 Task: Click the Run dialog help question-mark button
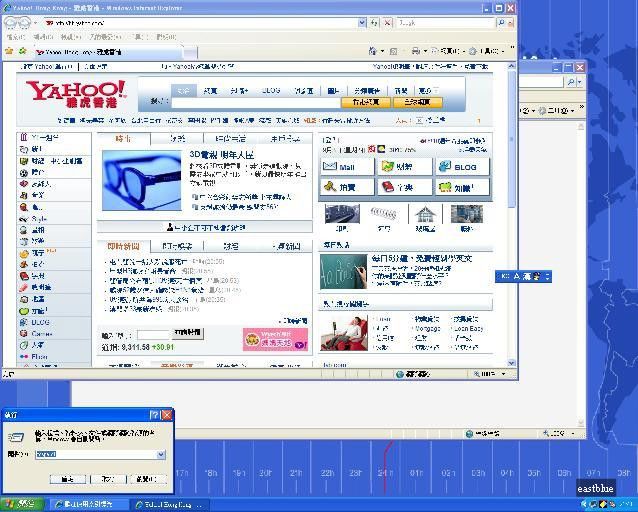pyautogui.click(x=154, y=415)
